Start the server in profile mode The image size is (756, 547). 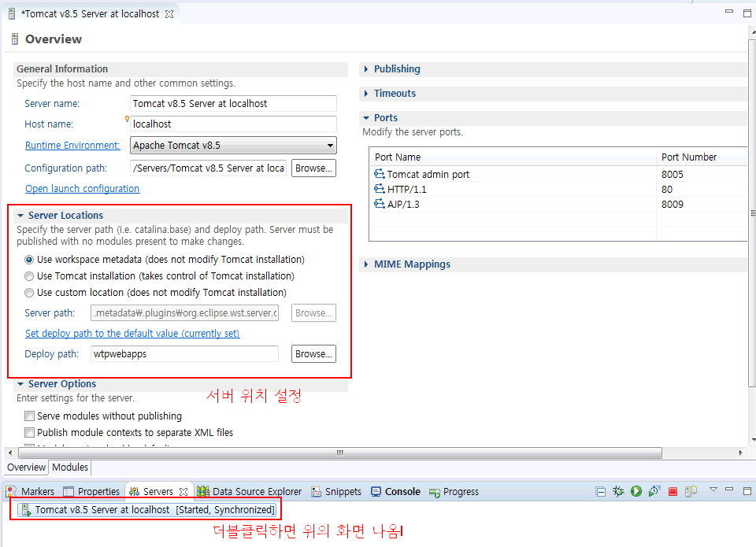654,491
